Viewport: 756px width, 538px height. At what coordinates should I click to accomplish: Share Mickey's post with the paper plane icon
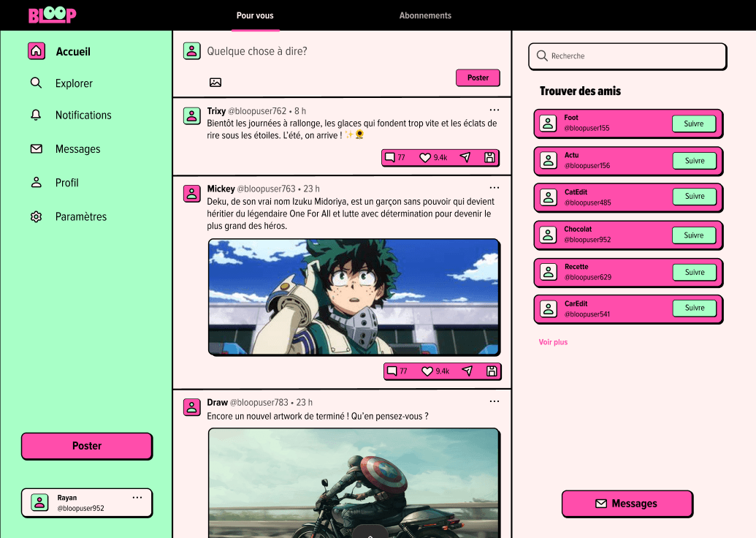pyautogui.click(x=467, y=371)
